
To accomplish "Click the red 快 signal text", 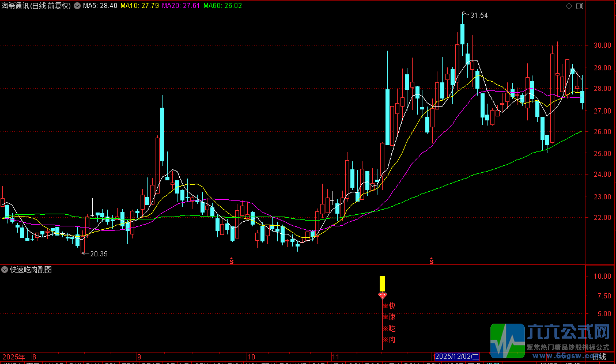I will [392, 306].
